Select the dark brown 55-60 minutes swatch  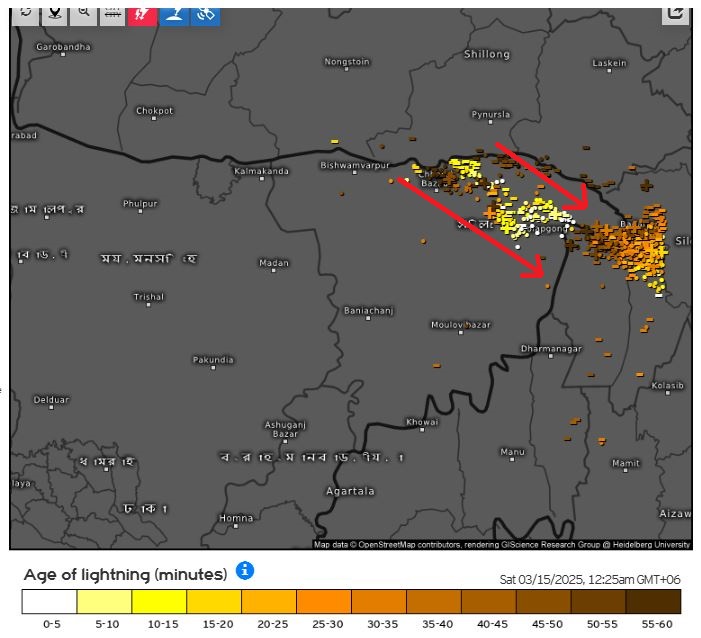tap(653, 601)
